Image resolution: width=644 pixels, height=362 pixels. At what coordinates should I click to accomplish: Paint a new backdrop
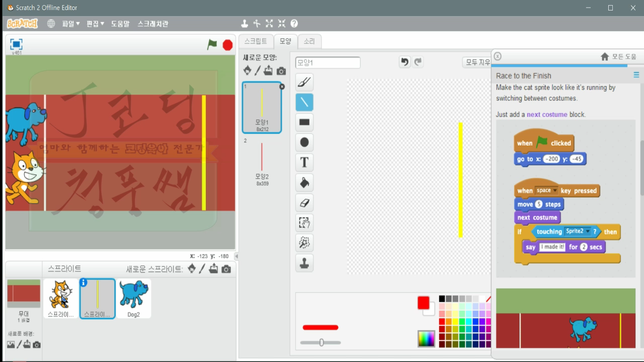point(19,344)
